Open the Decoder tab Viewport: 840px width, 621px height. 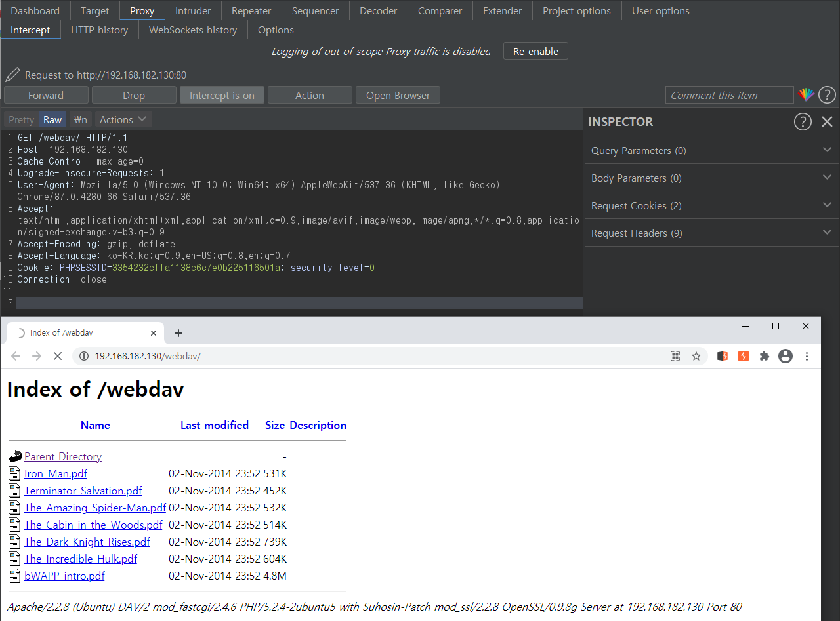[x=379, y=10]
